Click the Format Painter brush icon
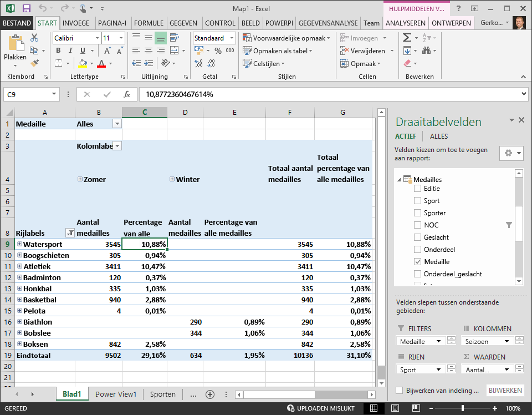Viewport: 532px width, 415px height. click(x=34, y=63)
